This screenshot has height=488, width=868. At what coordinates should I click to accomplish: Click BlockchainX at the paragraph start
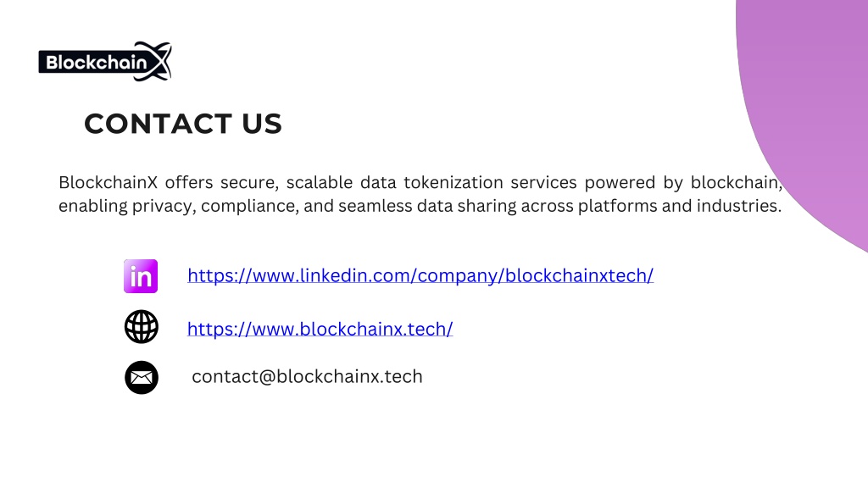click(x=108, y=182)
